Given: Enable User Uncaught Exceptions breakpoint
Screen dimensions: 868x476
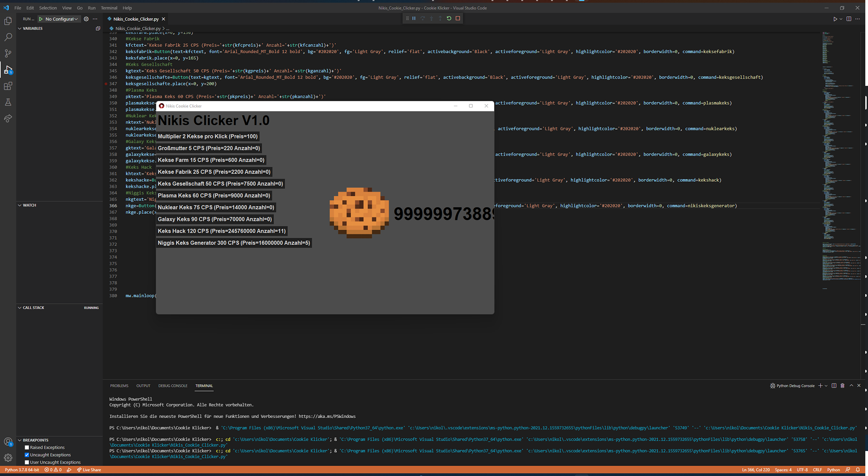Looking at the screenshot, I should pyautogui.click(x=27, y=462).
